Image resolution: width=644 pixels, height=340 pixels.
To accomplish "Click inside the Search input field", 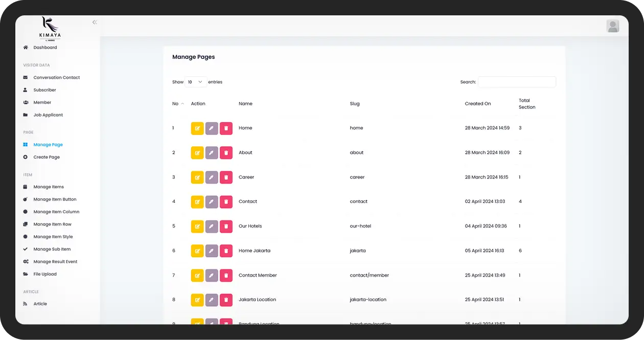I will point(516,82).
